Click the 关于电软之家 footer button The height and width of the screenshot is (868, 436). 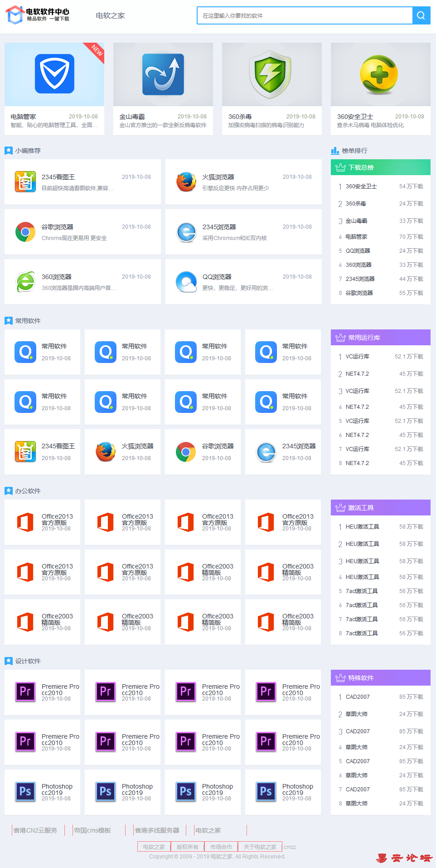click(x=260, y=847)
